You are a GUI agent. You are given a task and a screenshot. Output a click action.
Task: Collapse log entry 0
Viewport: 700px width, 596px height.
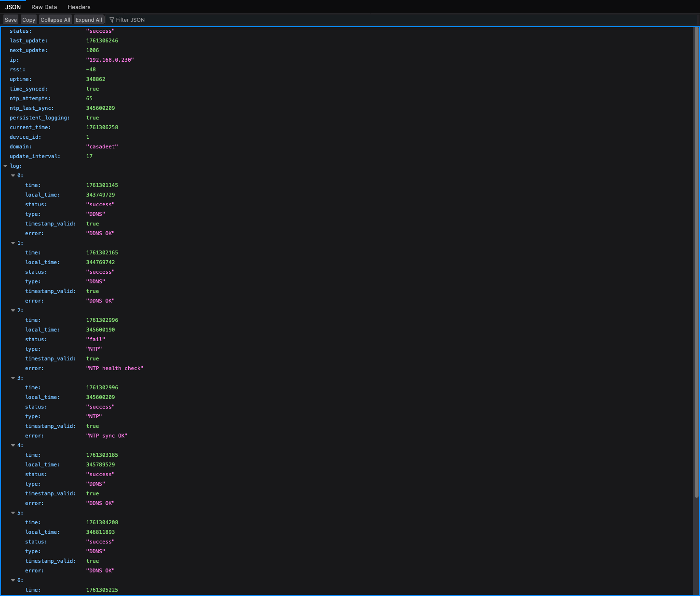pyautogui.click(x=13, y=175)
